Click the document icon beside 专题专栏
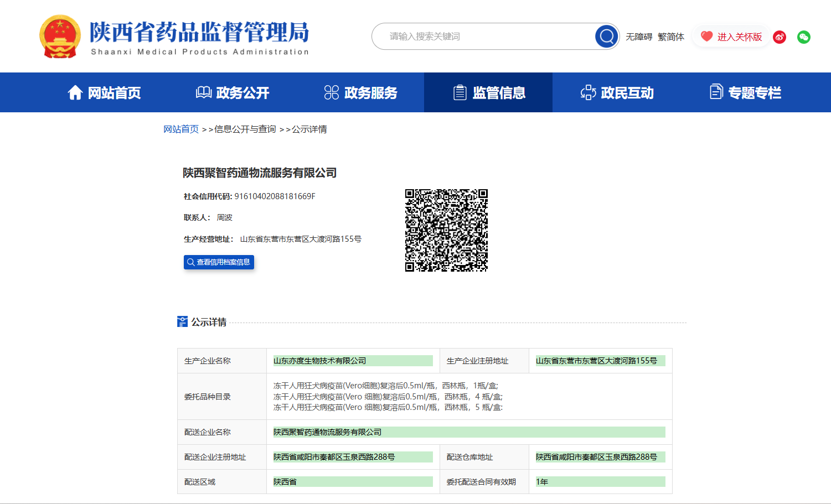This screenshot has height=504, width=831. (716, 92)
